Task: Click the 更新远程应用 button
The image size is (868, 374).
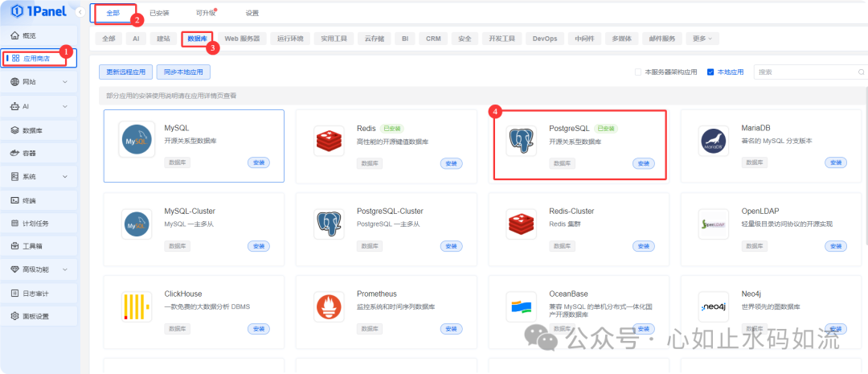Action: [125, 72]
